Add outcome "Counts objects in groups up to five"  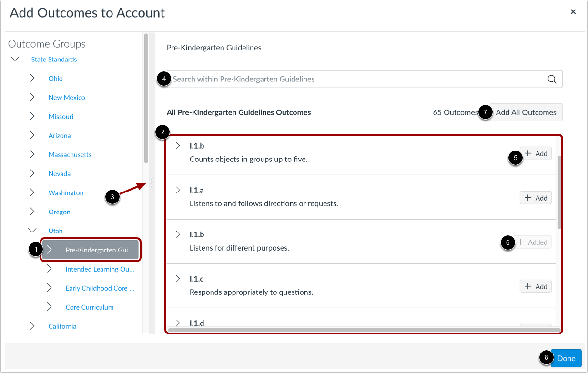point(536,153)
